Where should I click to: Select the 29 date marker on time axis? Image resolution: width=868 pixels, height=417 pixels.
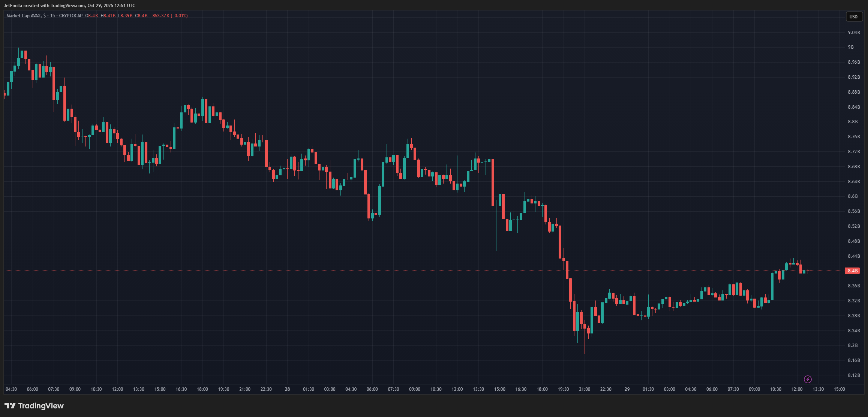(x=627, y=389)
